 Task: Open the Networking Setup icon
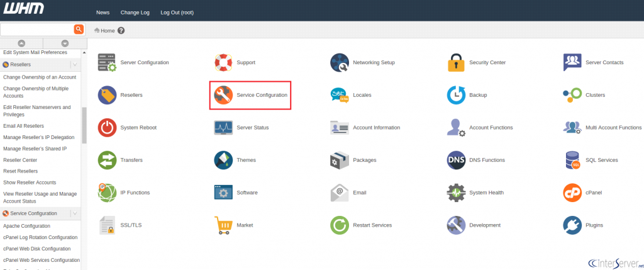pyautogui.click(x=340, y=62)
